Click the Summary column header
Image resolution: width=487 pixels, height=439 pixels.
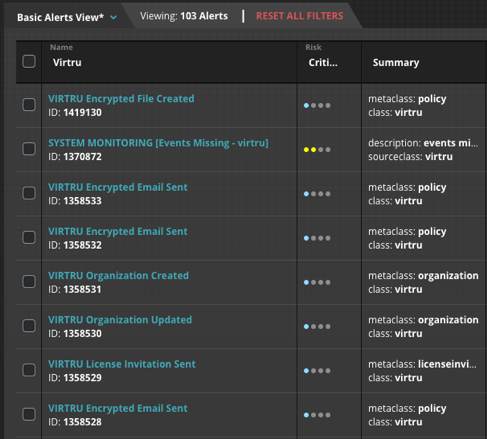click(396, 62)
